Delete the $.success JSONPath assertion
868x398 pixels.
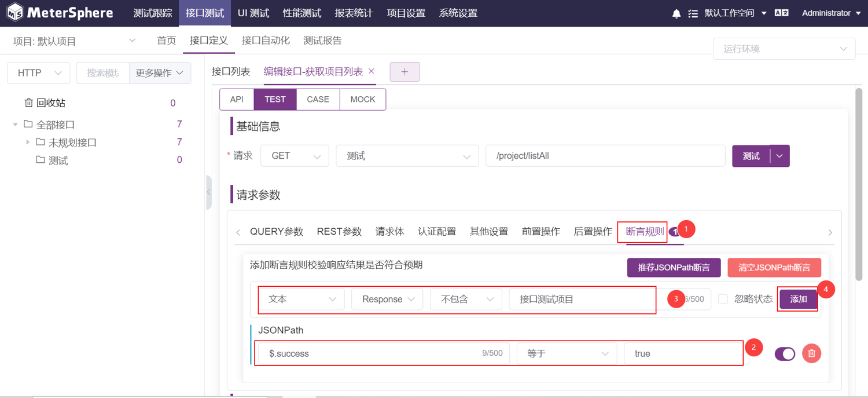[812, 353]
